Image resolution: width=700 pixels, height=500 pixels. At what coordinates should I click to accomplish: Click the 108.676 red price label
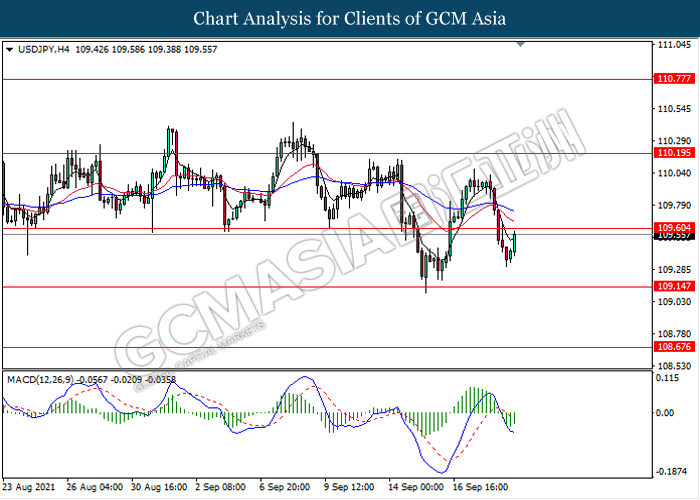pyautogui.click(x=674, y=346)
